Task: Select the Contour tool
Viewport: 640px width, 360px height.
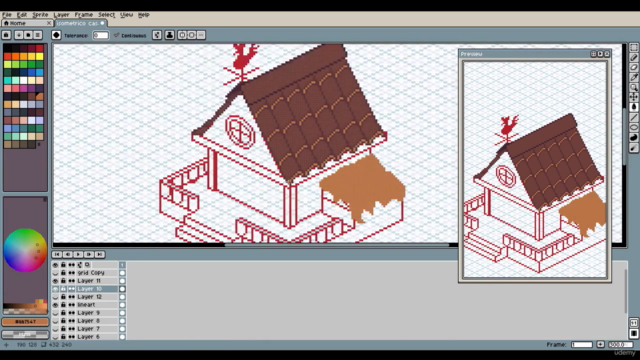Action: [633, 138]
